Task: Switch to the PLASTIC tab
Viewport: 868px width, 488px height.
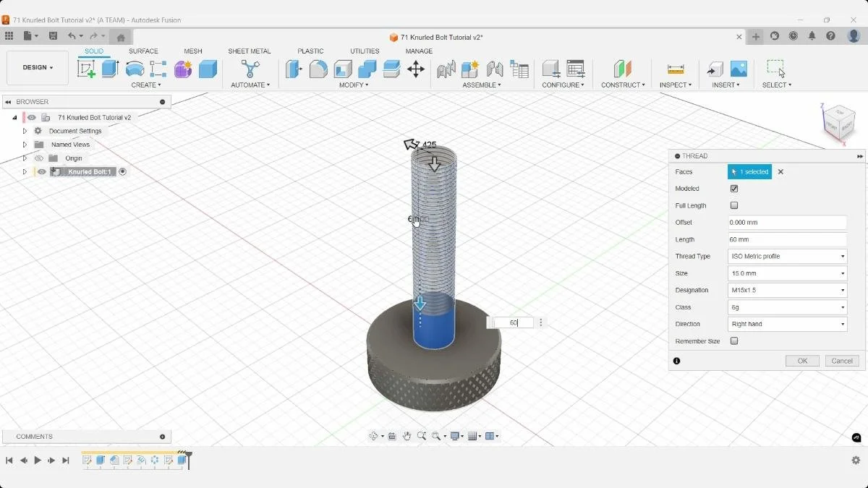Action: coord(310,51)
